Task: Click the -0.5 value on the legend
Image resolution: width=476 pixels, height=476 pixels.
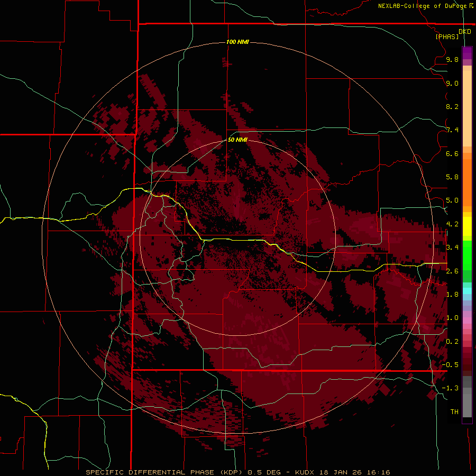Action: [450, 365]
